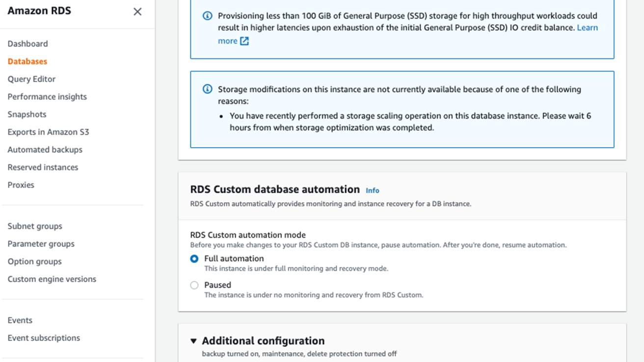Open the Parameter groups page
This screenshot has height=362, width=644.
pos(41,244)
